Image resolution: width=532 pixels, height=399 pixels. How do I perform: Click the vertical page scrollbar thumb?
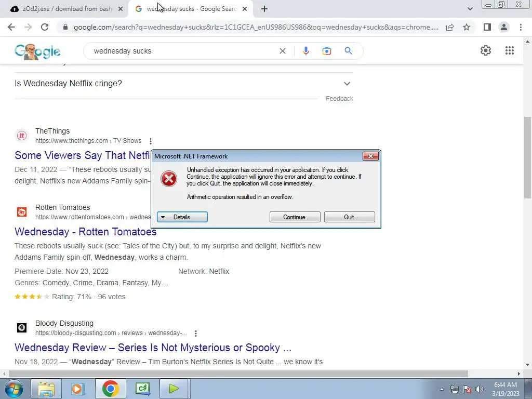pyautogui.click(x=527, y=157)
